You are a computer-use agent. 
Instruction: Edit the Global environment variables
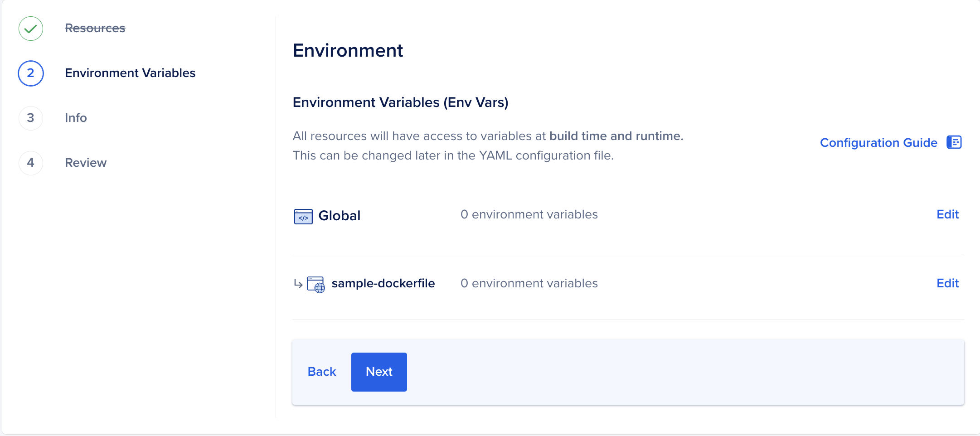tap(947, 214)
